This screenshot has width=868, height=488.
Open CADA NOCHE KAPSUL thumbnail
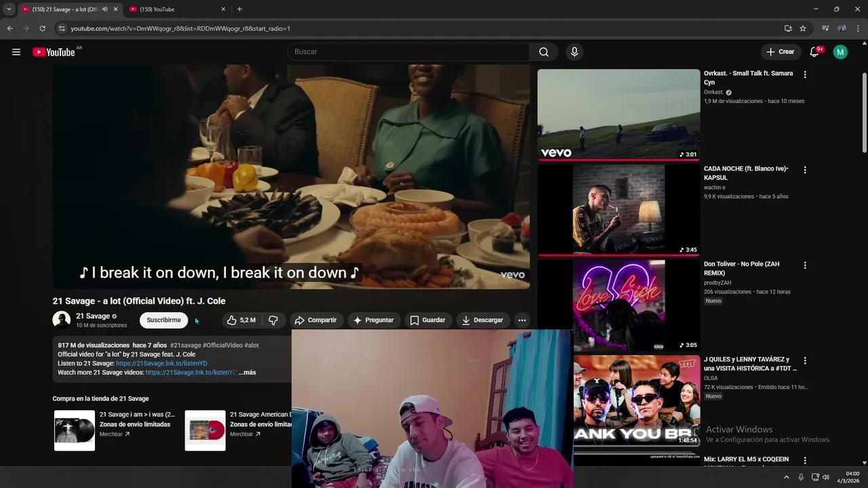pyautogui.click(x=618, y=210)
